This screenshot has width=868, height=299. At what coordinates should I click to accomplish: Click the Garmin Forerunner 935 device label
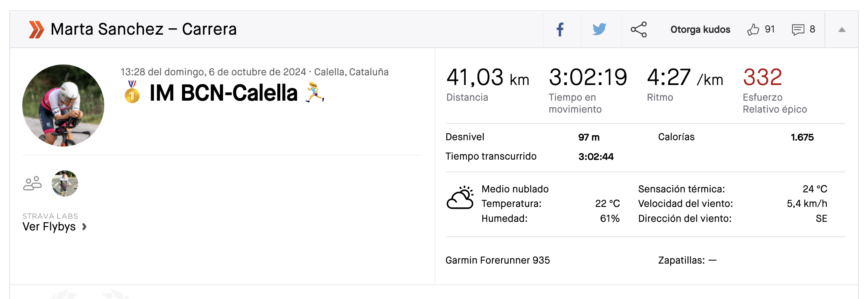click(x=498, y=260)
